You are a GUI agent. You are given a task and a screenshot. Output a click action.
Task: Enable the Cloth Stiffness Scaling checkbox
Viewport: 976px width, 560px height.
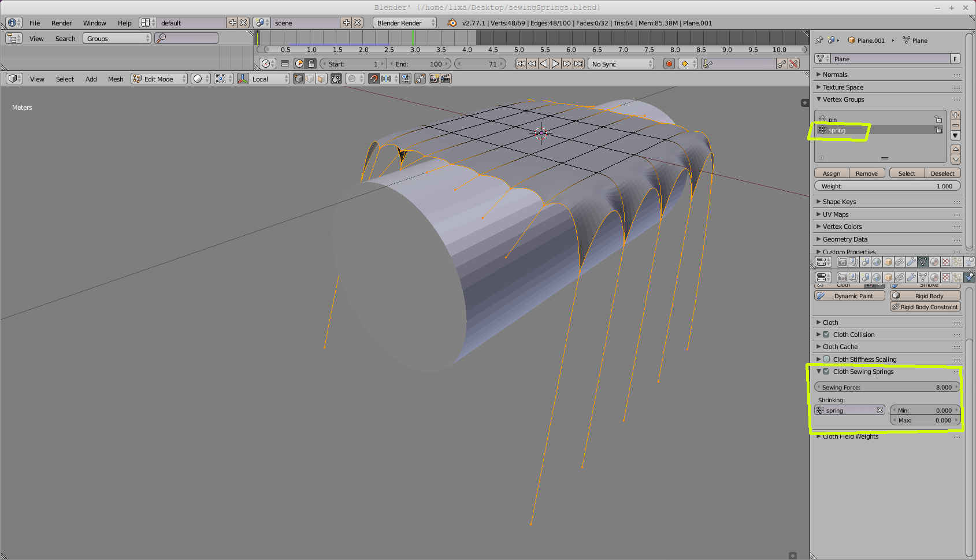[x=826, y=359]
